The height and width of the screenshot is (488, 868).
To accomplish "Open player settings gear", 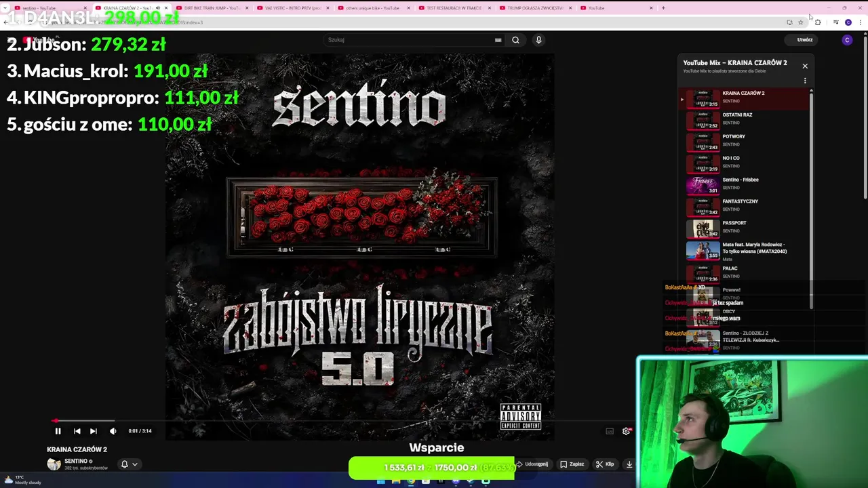I will click(626, 431).
